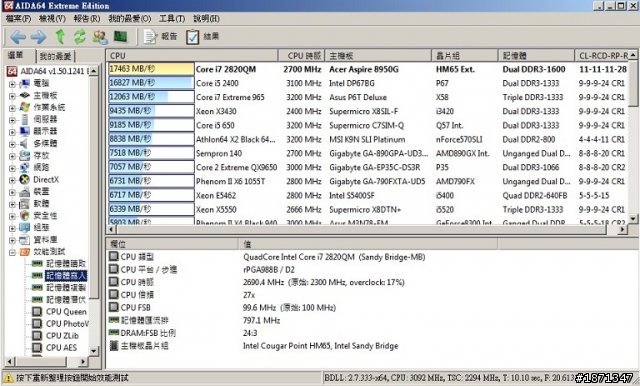Viewport: 640px width, 386px height.
Task: Expand the 顯示器 tree node
Action: pos(12,132)
